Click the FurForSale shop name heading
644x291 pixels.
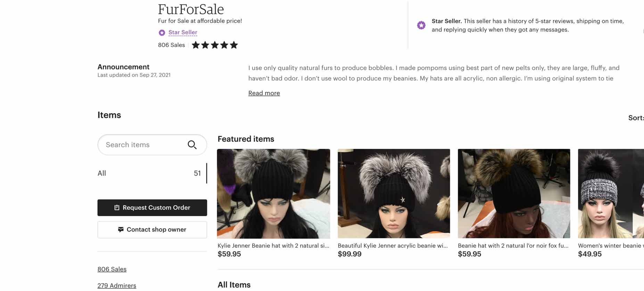click(x=190, y=9)
